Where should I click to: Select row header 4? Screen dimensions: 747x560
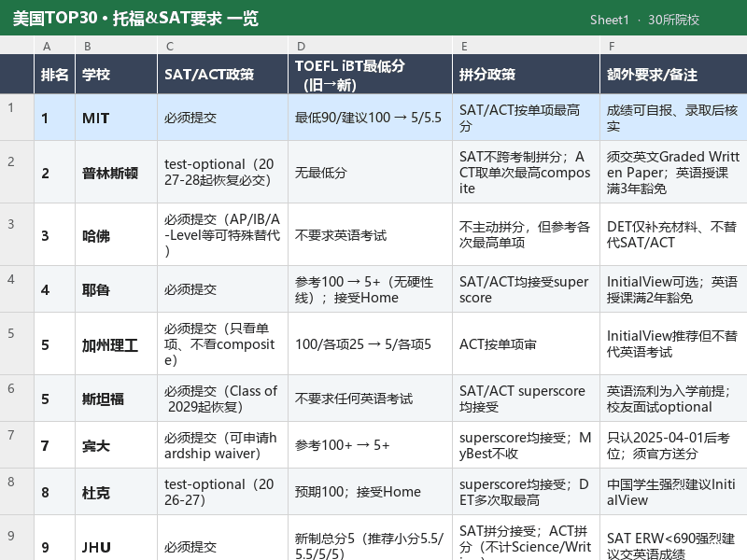pos(17,289)
